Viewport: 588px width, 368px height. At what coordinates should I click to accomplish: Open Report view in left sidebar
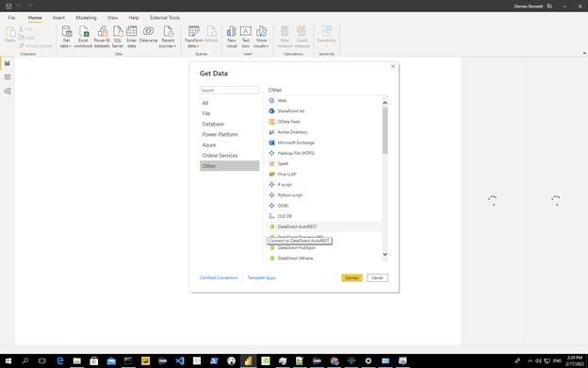[x=8, y=63]
